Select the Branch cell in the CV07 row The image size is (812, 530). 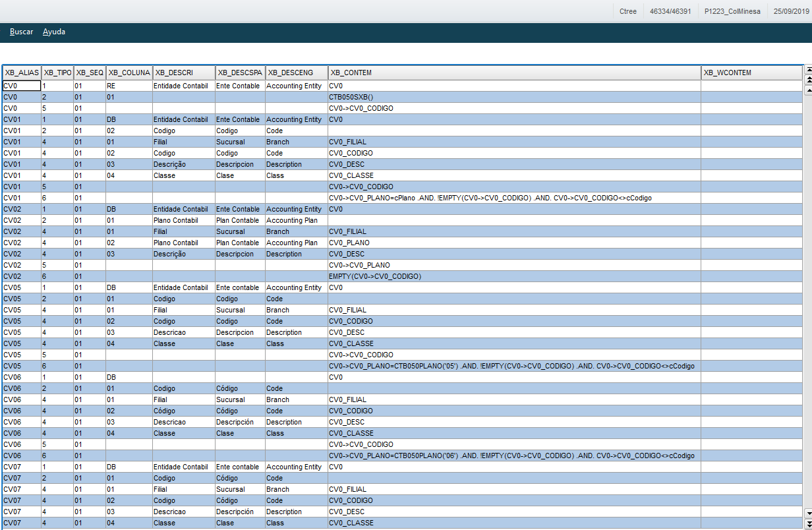pos(297,489)
